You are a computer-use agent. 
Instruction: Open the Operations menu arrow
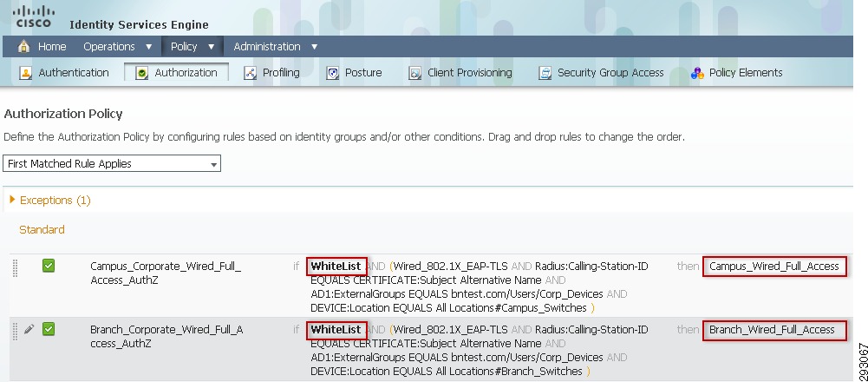(147, 47)
